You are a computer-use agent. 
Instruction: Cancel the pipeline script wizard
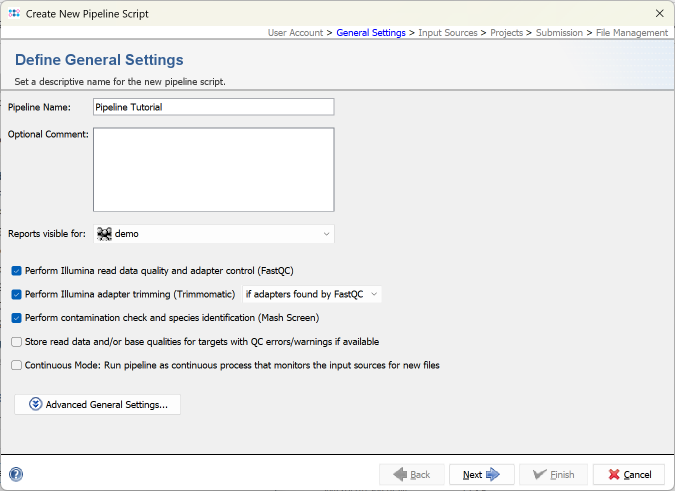click(628, 475)
